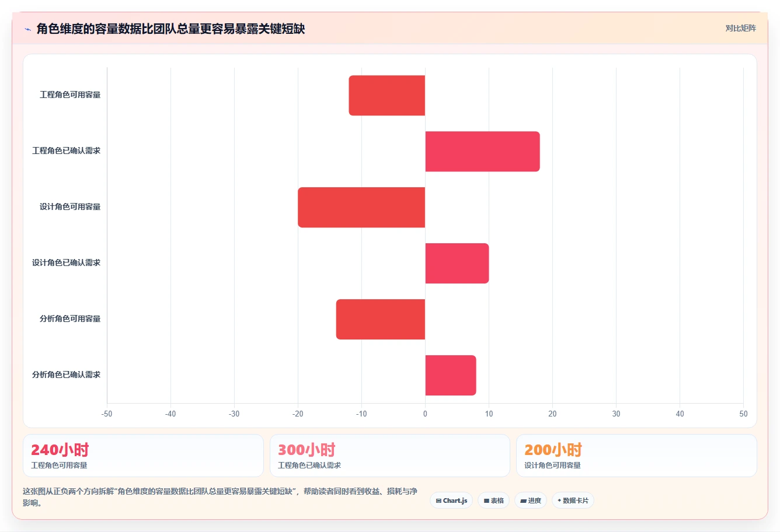This screenshot has width=780, height=532.
Task: Click the 工程角色可用容量 negative bar
Action: pyautogui.click(x=386, y=95)
